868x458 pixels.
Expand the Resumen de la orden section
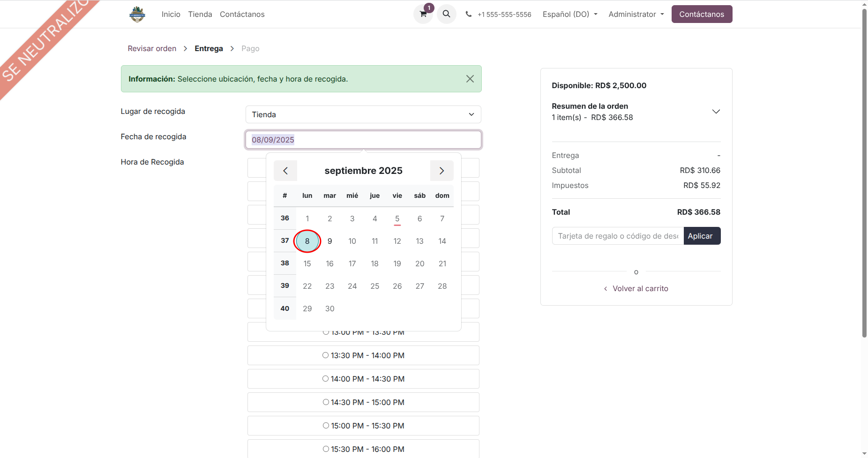point(716,112)
